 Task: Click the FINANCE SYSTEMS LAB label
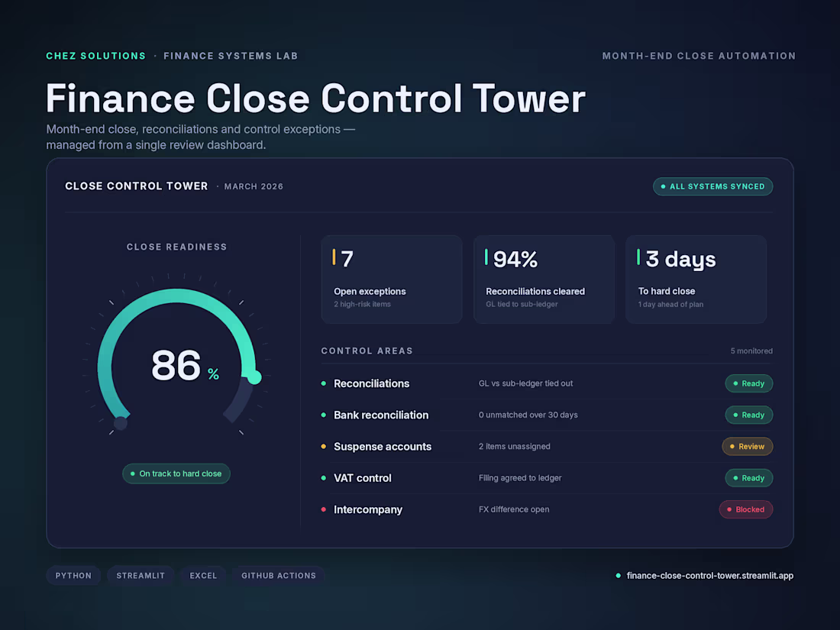[x=231, y=57]
